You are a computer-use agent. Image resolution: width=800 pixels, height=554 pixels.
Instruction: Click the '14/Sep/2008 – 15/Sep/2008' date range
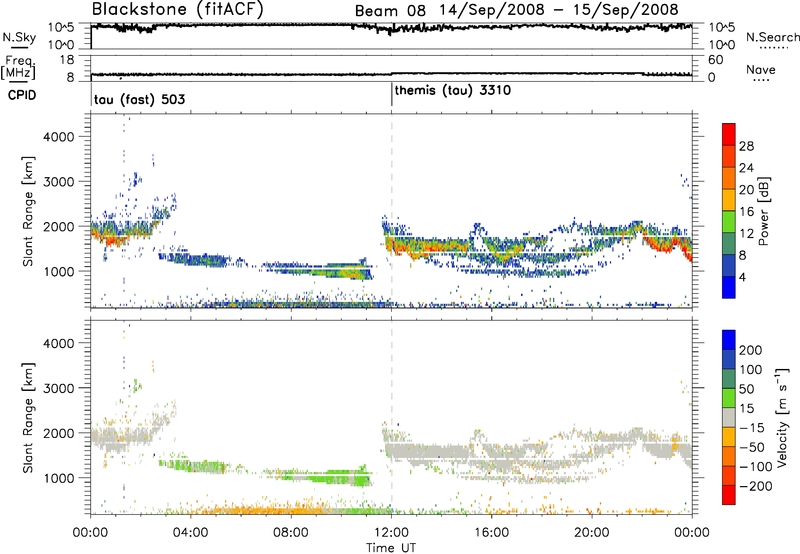pyautogui.click(x=559, y=10)
